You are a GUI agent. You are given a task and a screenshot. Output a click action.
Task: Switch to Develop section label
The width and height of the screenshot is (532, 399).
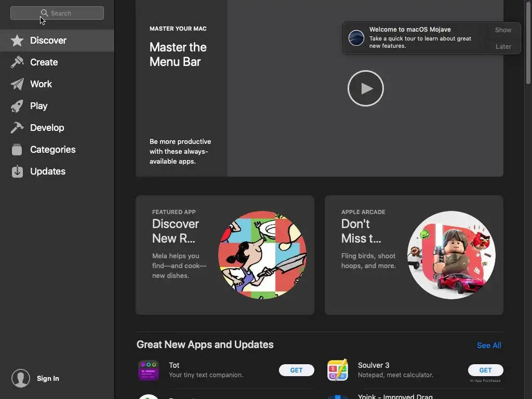click(x=47, y=128)
